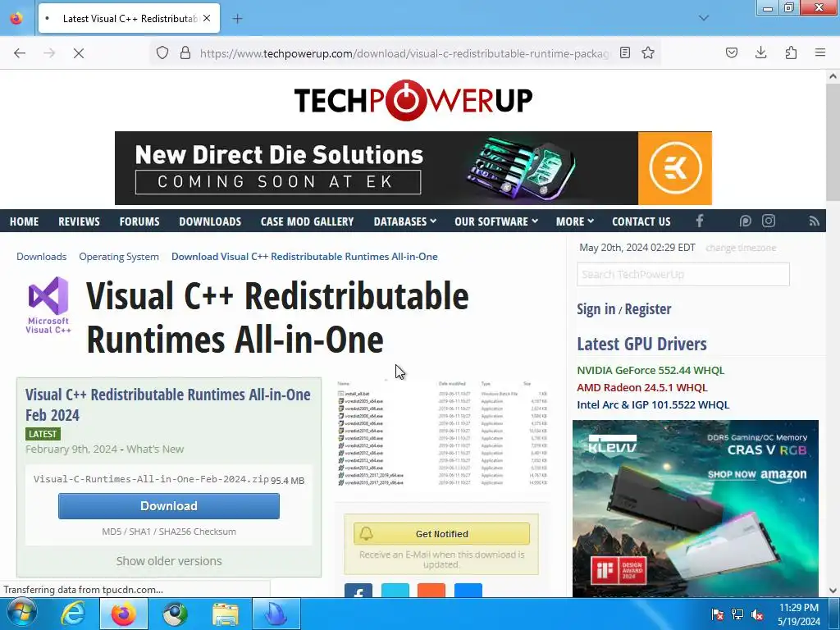Viewport: 840px width, 630px height.
Task: Switch to Firefox taskbar button
Action: coord(124,614)
